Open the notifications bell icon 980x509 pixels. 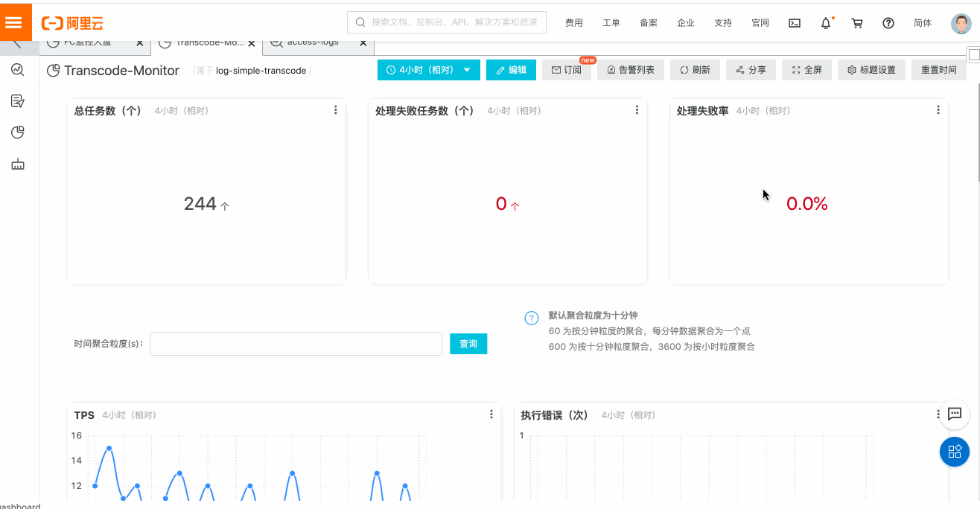coord(825,23)
